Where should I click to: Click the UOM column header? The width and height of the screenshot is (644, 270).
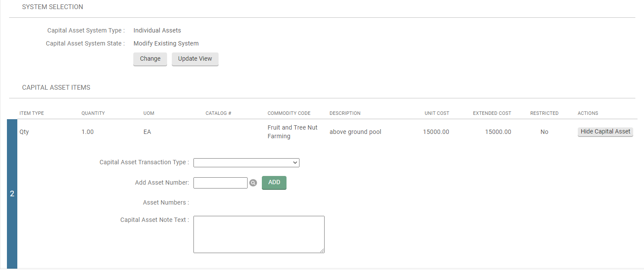pyautogui.click(x=149, y=113)
